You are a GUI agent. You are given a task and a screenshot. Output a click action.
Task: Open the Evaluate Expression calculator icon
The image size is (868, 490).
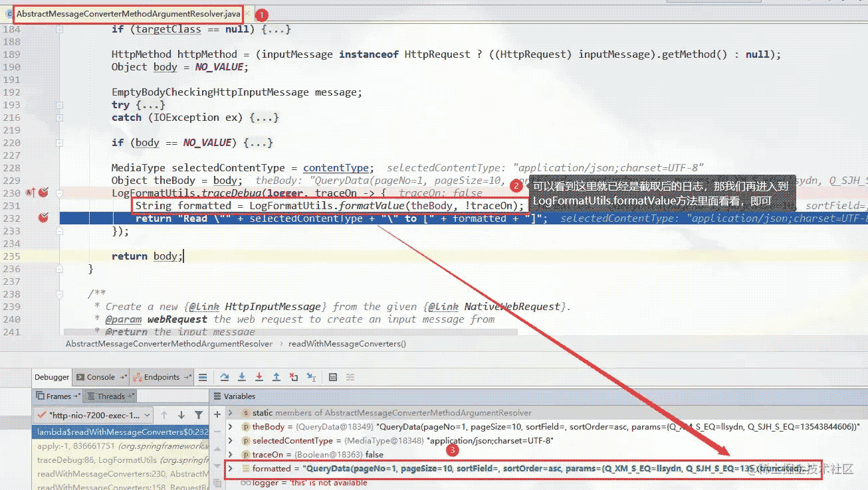click(x=333, y=377)
